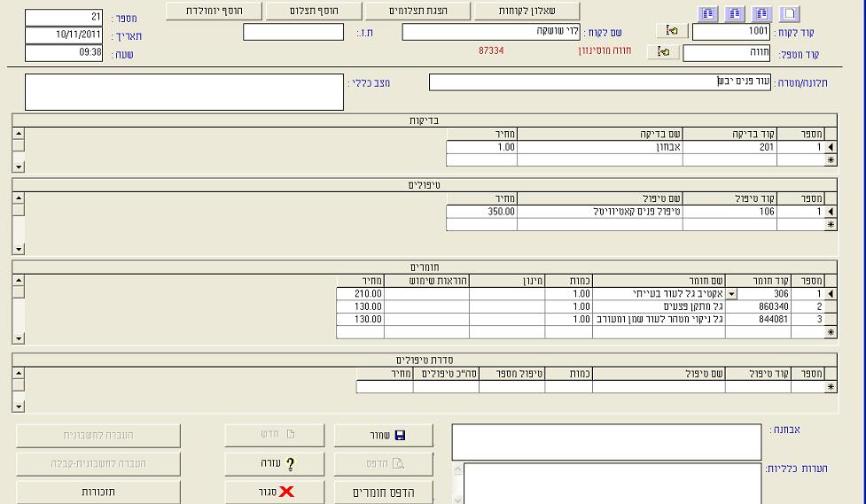Open lookup next to the קוד מטפל field
Viewport: 866px width, 504px height.
663,52
